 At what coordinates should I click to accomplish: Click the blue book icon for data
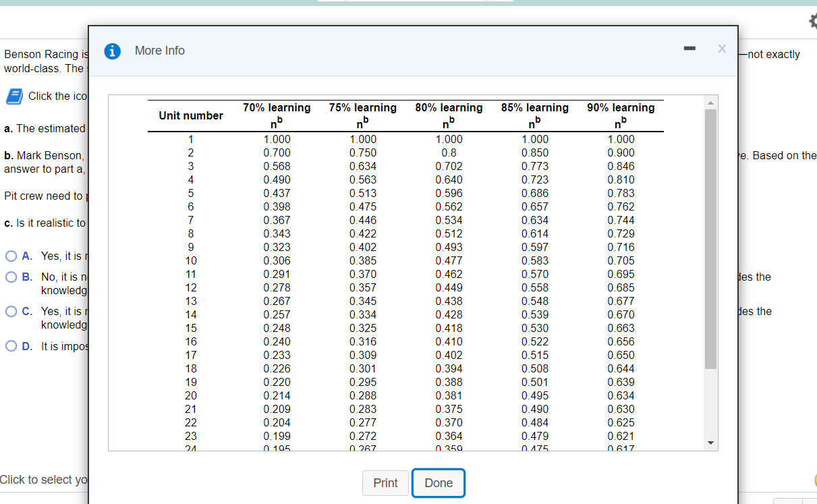14,96
